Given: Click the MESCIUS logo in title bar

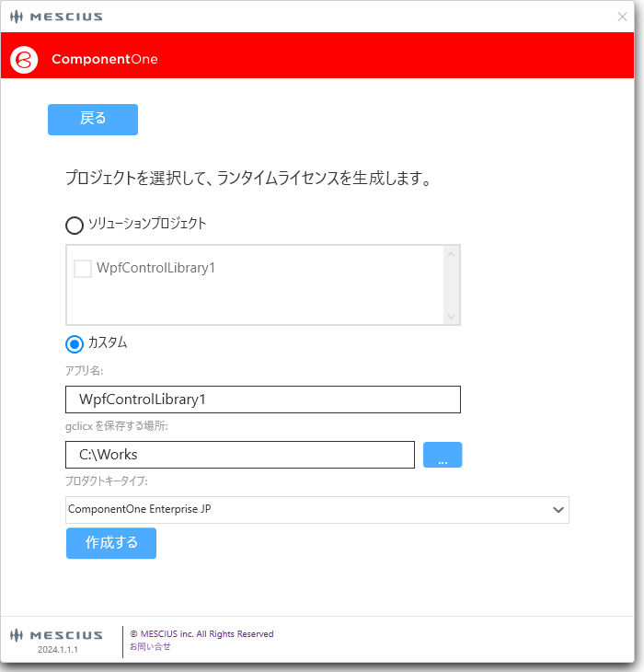Looking at the screenshot, I should [57, 17].
